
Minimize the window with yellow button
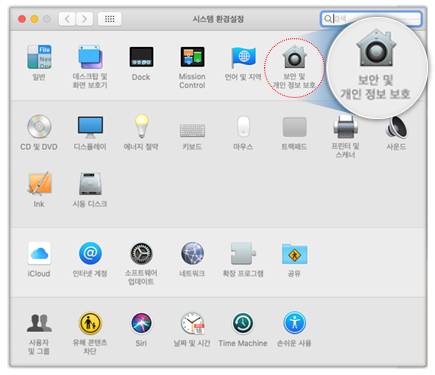[34, 19]
